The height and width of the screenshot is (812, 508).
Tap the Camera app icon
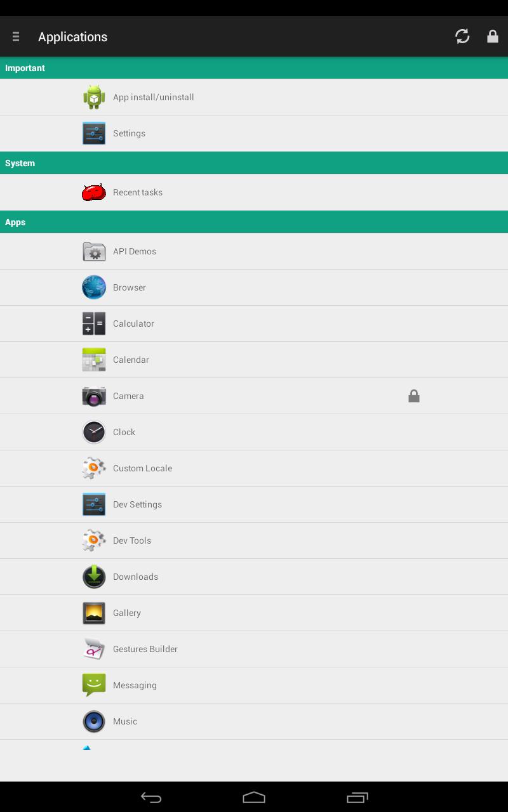94,396
